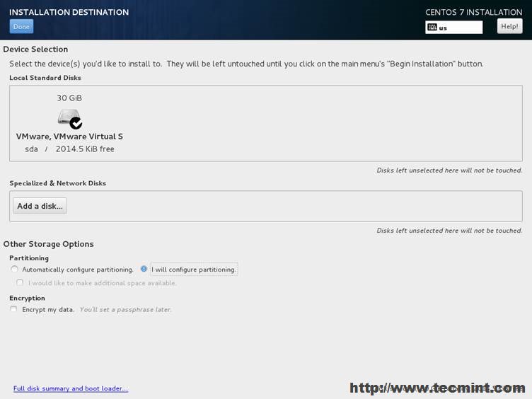Screen dimensions: 532x399
Task: Click the 'Other Storage Options' heading
Action: point(49,244)
